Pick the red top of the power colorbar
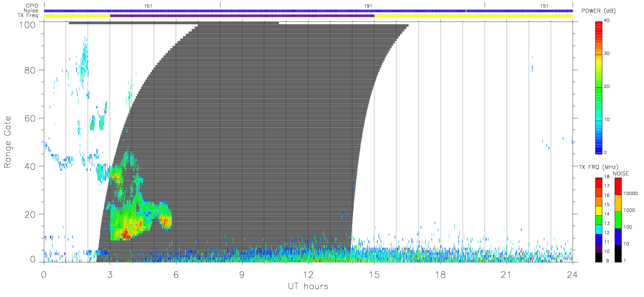 tap(598, 29)
